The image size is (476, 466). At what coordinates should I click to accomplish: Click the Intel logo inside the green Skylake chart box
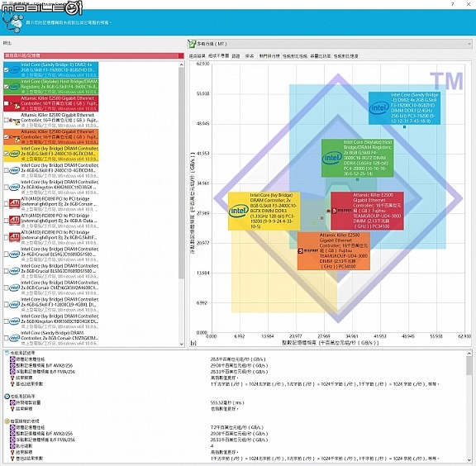pyautogui.click(x=332, y=158)
